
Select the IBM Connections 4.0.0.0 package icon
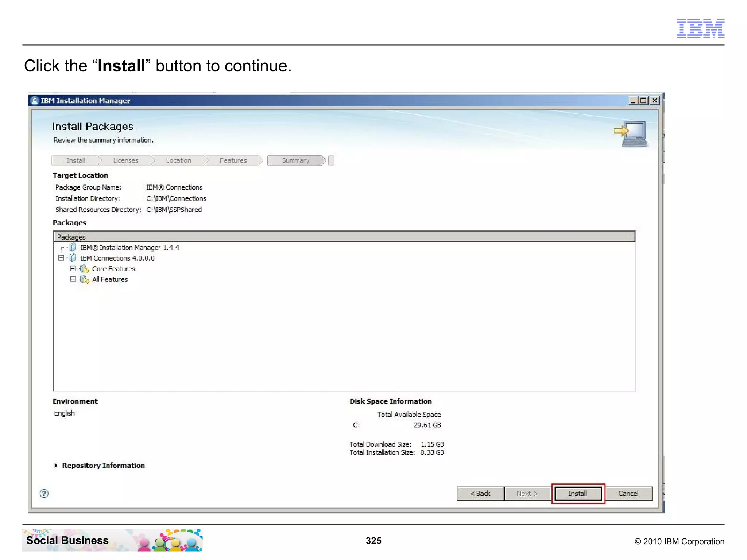pyautogui.click(x=73, y=258)
